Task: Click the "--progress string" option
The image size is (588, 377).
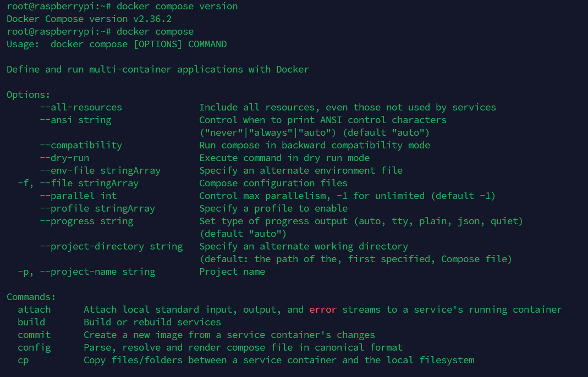Action: pos(86,221)
